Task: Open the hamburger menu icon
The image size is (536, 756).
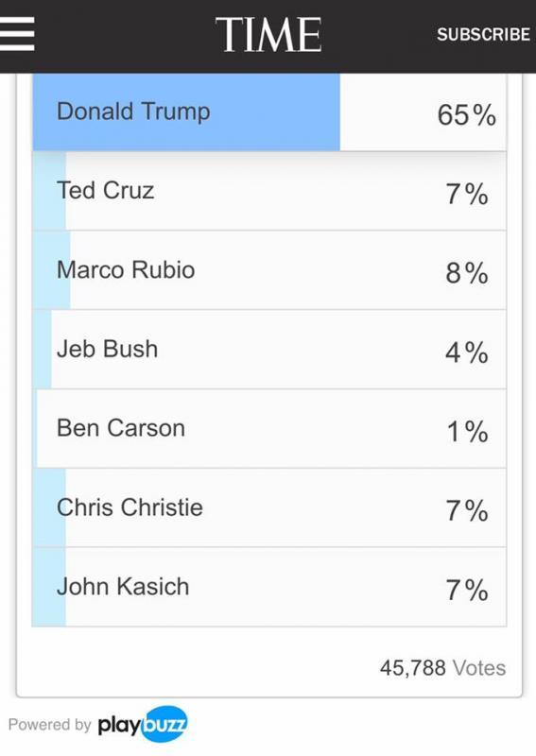Action: click(17, 34)
